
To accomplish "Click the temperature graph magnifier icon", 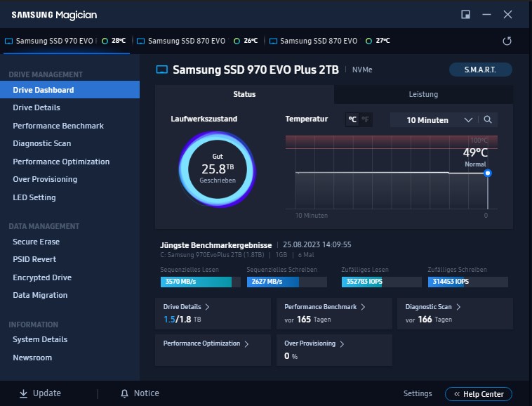I will pyautogui.click(x=488, y=119).
